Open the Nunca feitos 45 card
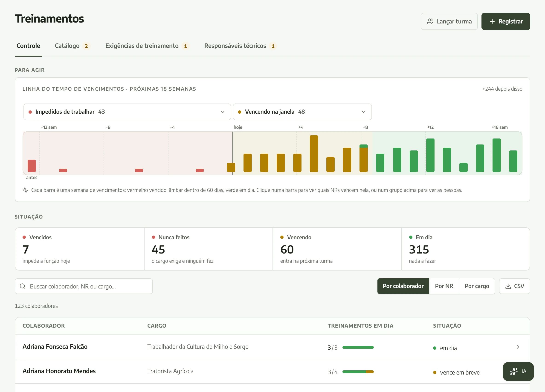The height and width of the screenshot is (392, 545). [208, 249]
